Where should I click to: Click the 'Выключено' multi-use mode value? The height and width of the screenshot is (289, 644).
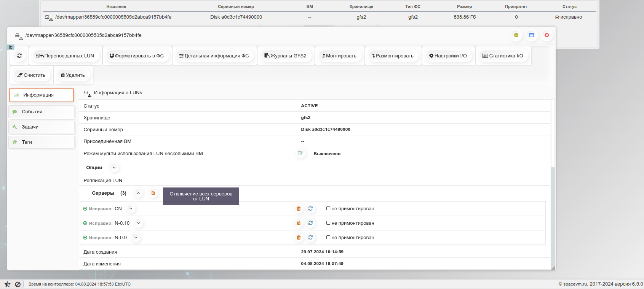pos(327,154)
